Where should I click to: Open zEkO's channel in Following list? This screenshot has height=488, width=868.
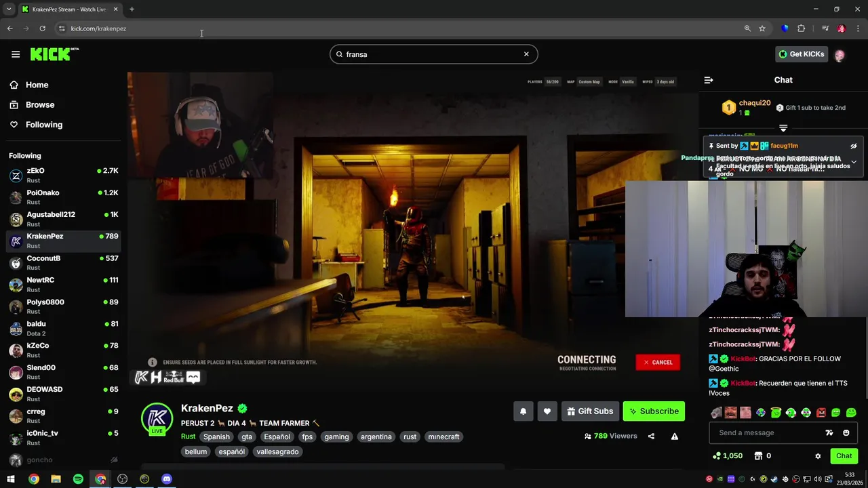pos(64,176)
